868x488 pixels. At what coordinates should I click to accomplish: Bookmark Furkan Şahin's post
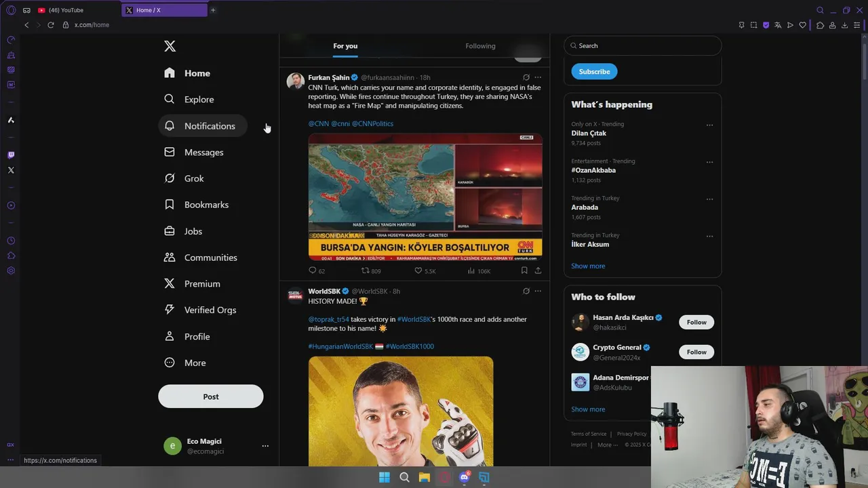(524, 270)
